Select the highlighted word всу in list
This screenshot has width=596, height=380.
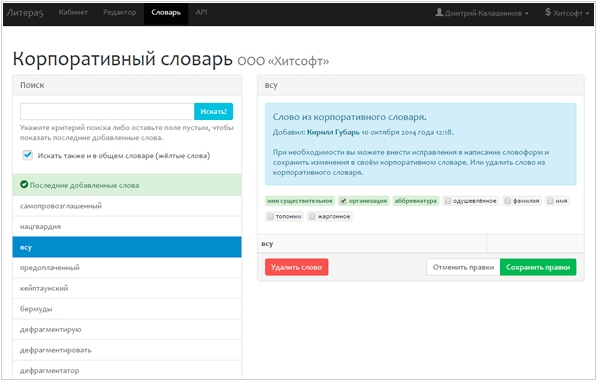pyautogui.click(x=127, y=247)
